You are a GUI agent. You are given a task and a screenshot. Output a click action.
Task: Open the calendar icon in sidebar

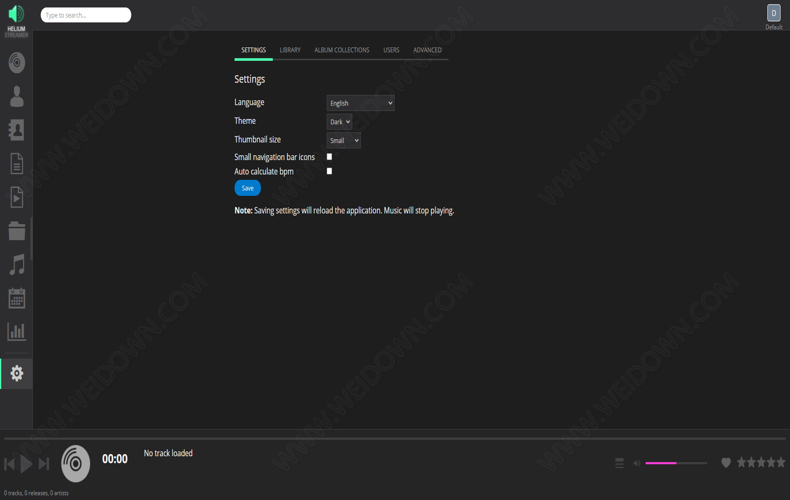17,298
